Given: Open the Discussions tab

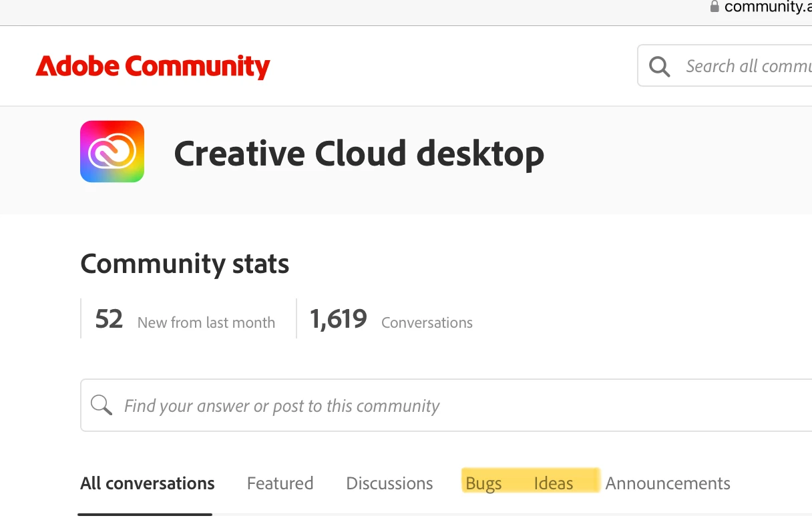Looking at the screenshot, I should click(x=389, y=483).
